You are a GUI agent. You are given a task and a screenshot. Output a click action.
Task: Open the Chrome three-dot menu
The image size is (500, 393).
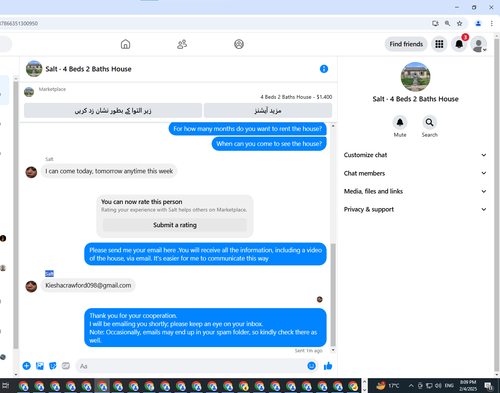491,23
